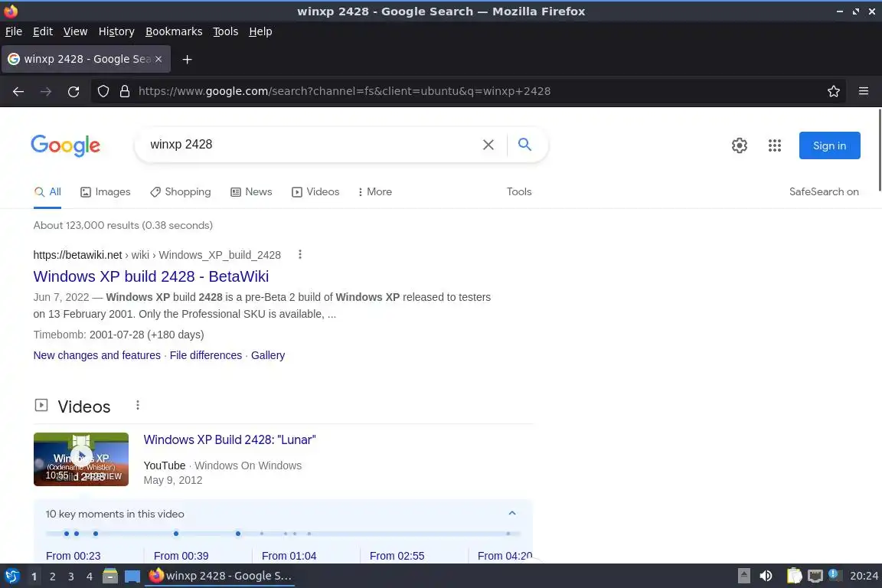Bookmark this page with the star icon
This screenshot has width=882, height=588.
834,91
